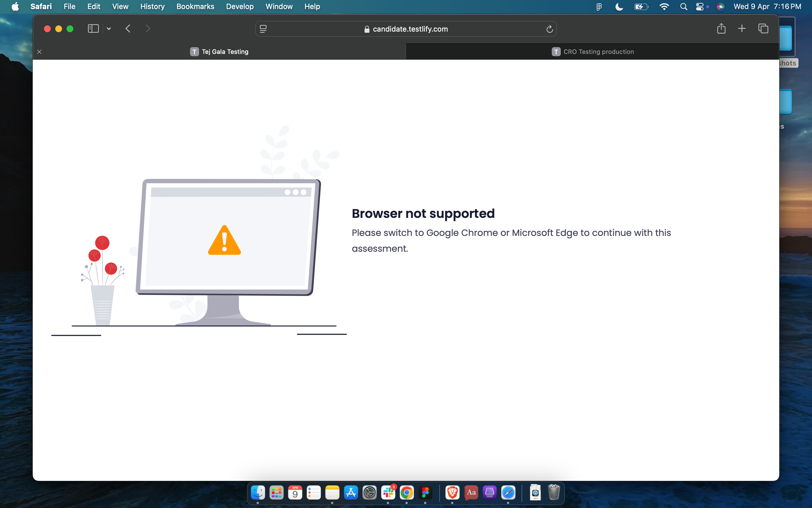The image size is (812, 508).
Task: Open Dictionary from the Dock
Action: (471, 492)
